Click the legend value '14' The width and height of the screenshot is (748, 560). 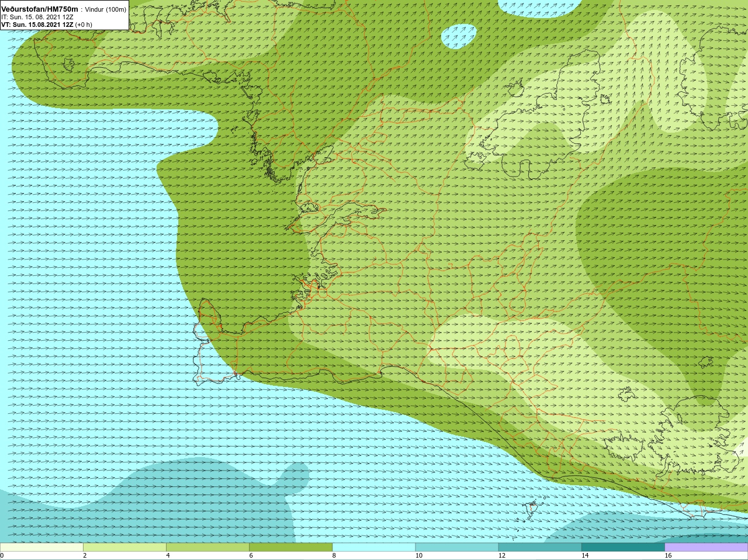pos(585,555)
